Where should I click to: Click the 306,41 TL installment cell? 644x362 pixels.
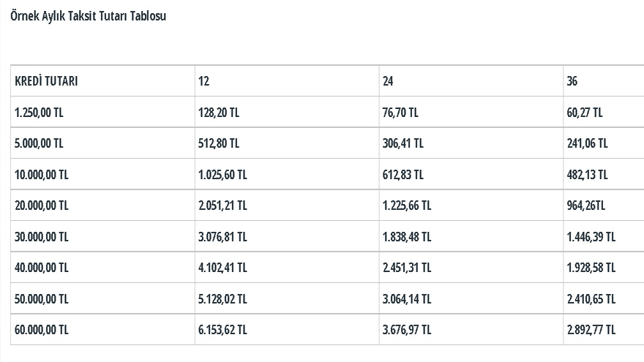pyautogui.click(x=471, y=143)
